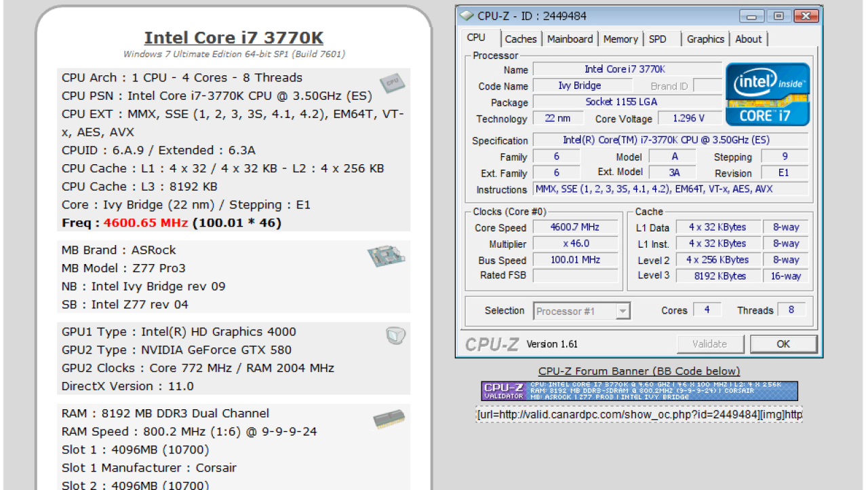Click the CPUID : 6.A.9 line
The image size is (868, 490).
[159, 150]
